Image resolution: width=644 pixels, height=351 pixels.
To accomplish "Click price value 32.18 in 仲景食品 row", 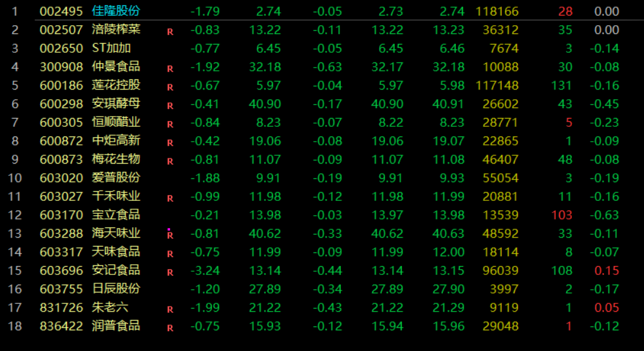I will [x=265, y=67].
